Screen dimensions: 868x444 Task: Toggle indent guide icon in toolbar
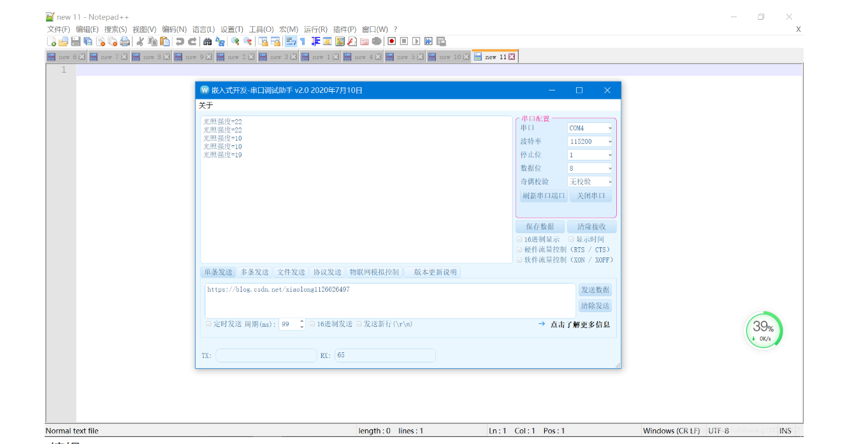point(315,41)
